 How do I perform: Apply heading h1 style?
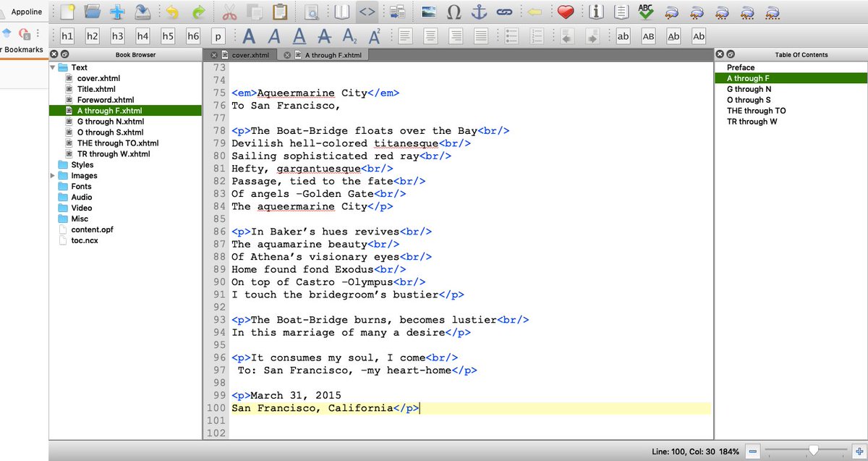click(67, 36)
